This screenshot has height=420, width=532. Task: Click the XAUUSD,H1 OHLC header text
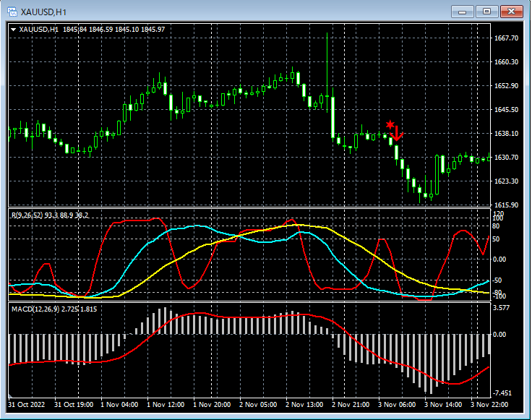[92, 30]
